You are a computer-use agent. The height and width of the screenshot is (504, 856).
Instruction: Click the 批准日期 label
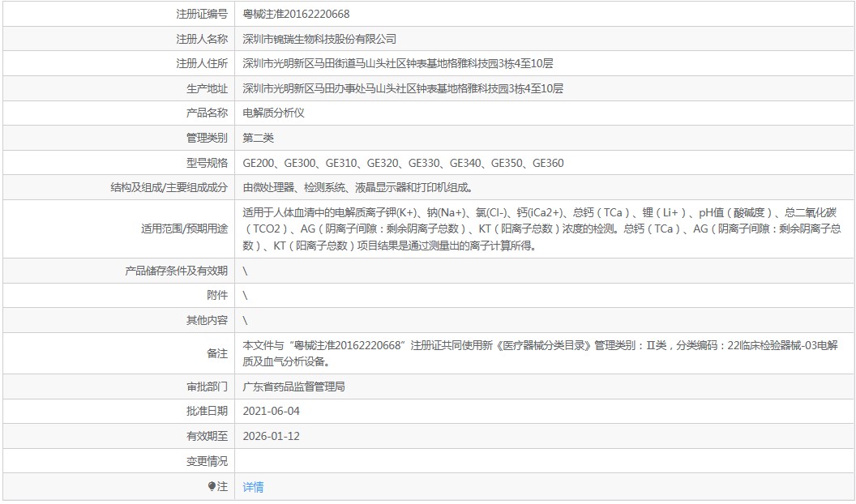207,412
